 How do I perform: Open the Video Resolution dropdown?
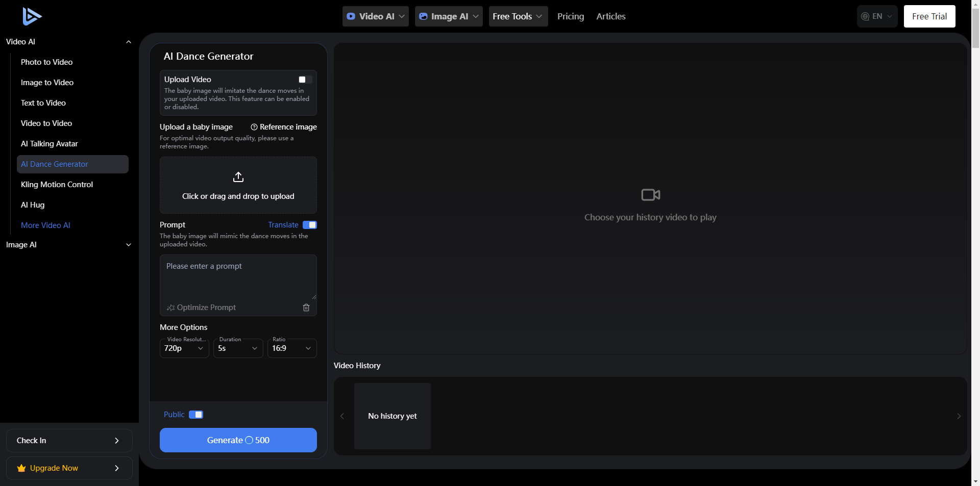tap(184, 348)
